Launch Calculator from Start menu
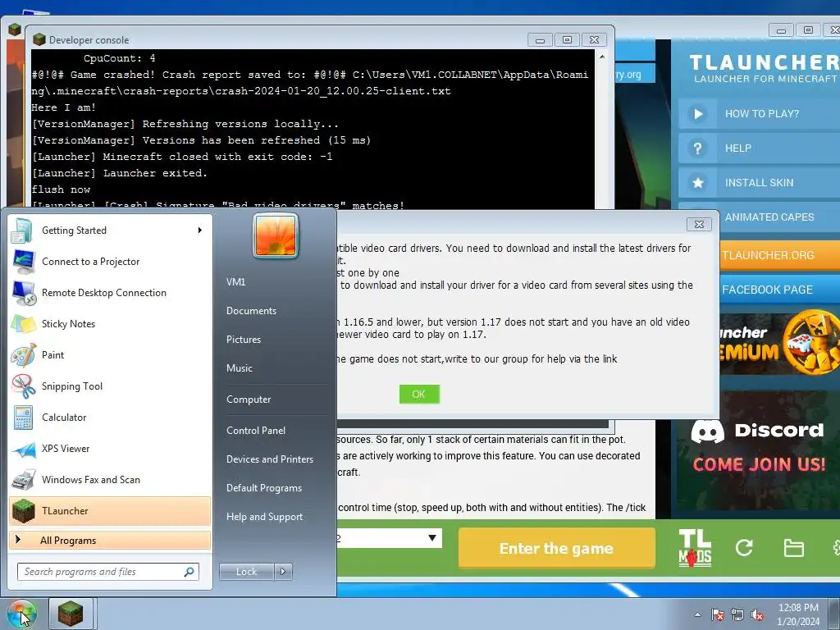 click(109, 418)
